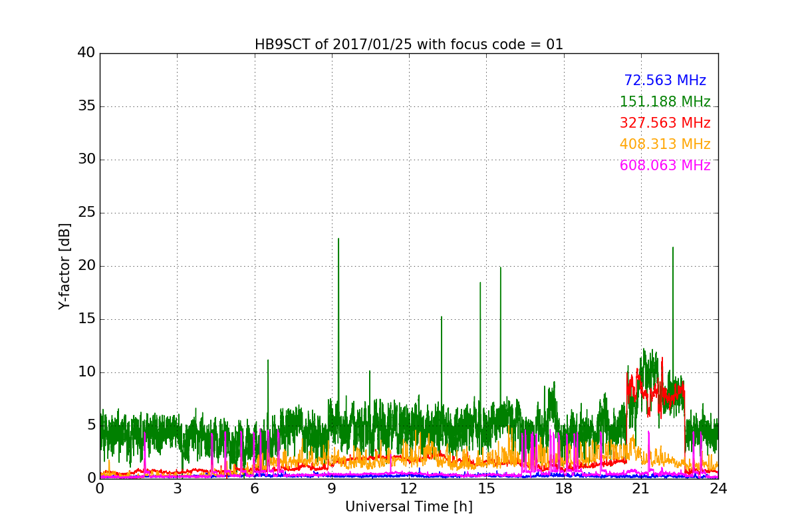
Task: Select the 151.188 MHz legend label
Action: [x=665, y=102]
